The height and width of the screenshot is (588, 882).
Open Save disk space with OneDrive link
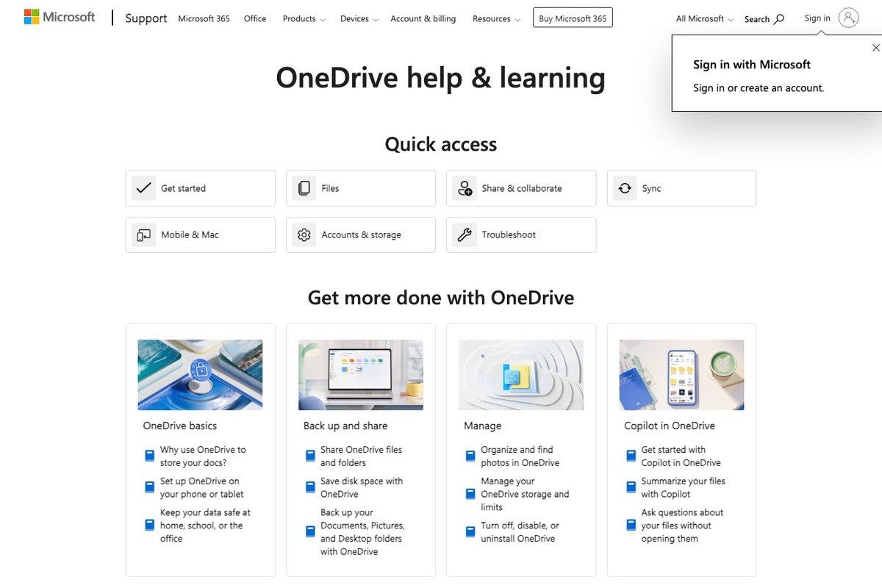click(362, 488)
